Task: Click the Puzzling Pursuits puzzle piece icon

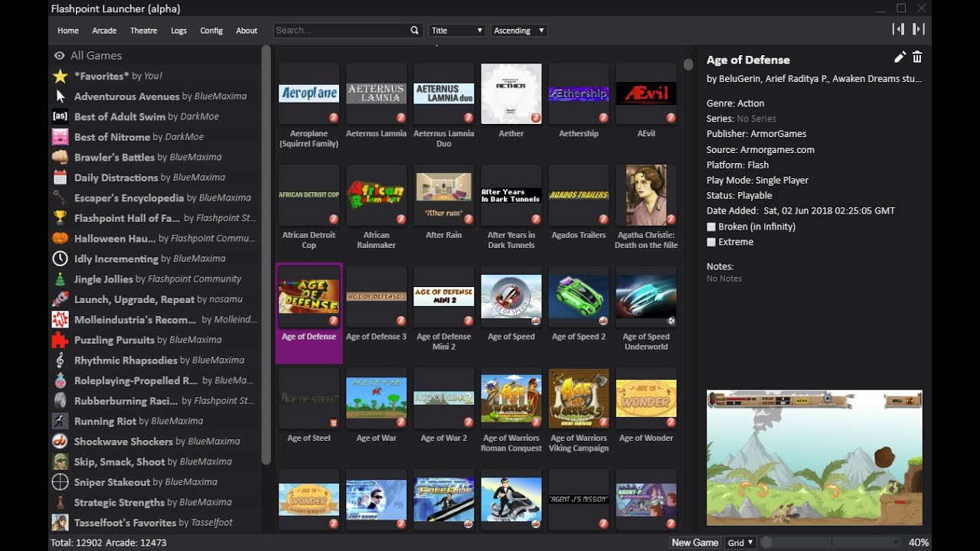Action: coord(60,340)
